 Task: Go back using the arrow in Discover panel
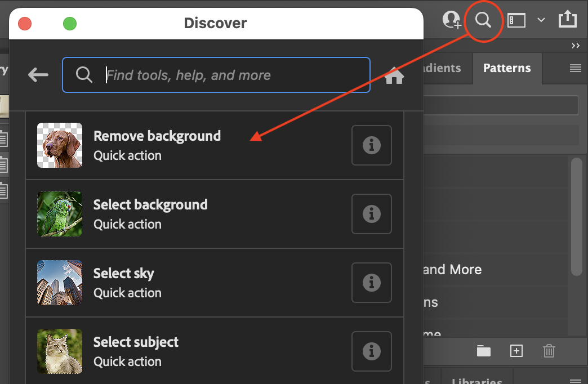[38, 74]
